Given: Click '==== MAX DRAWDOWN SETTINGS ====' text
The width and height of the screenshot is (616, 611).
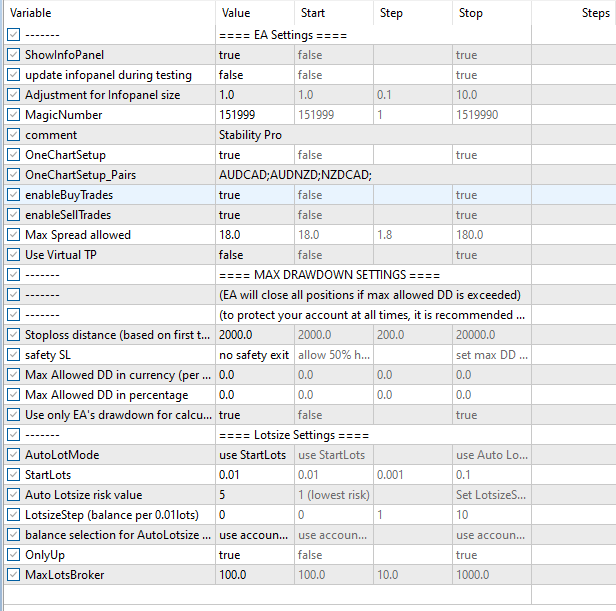Looking at the screenshot, I should coord(329,275).
